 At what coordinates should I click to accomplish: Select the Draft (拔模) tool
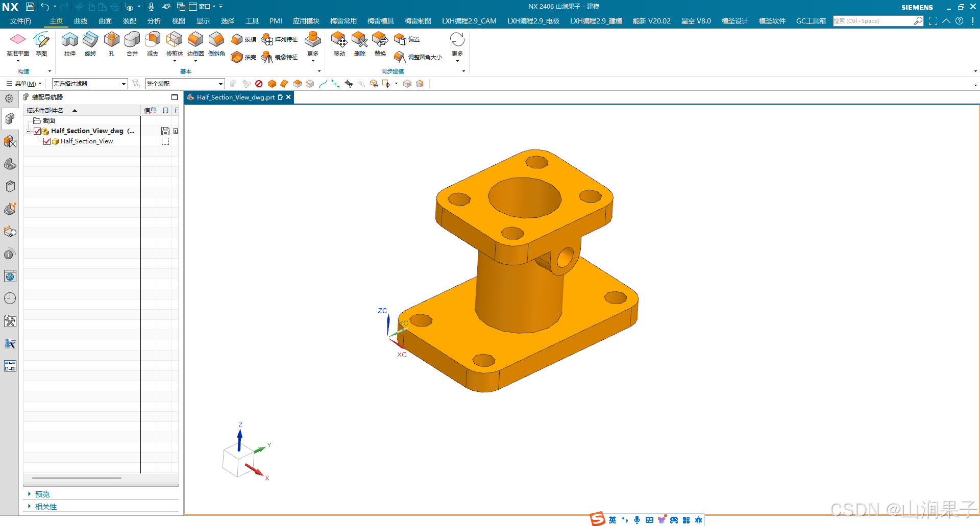click(x=243, y=39)
